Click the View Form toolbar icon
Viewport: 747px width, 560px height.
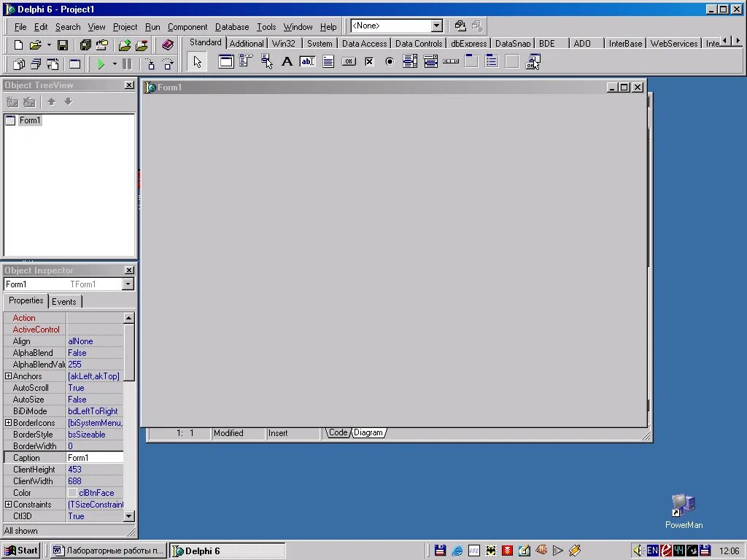coord(36,64)
